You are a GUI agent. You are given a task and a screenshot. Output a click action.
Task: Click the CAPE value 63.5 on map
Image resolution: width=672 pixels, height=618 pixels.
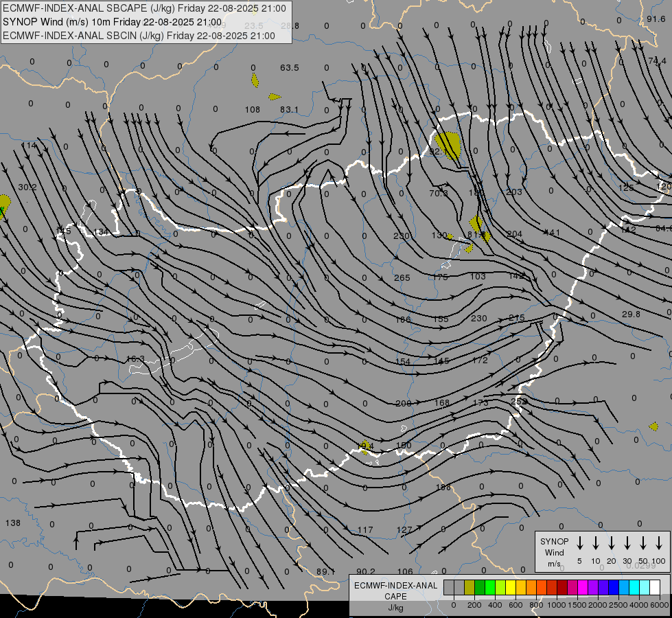(289, 68)
